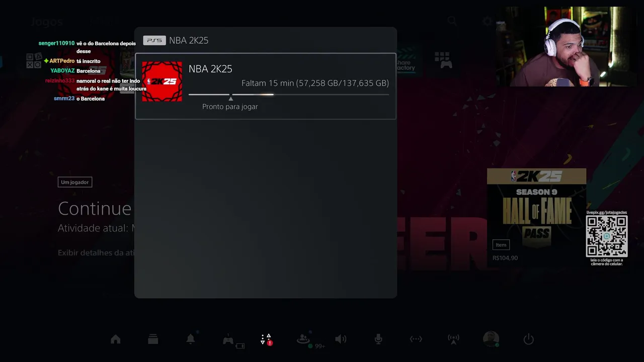Screen dimensions: 644x362
Task: Click chat username reizinho333
Action: [x=60, y=80]
